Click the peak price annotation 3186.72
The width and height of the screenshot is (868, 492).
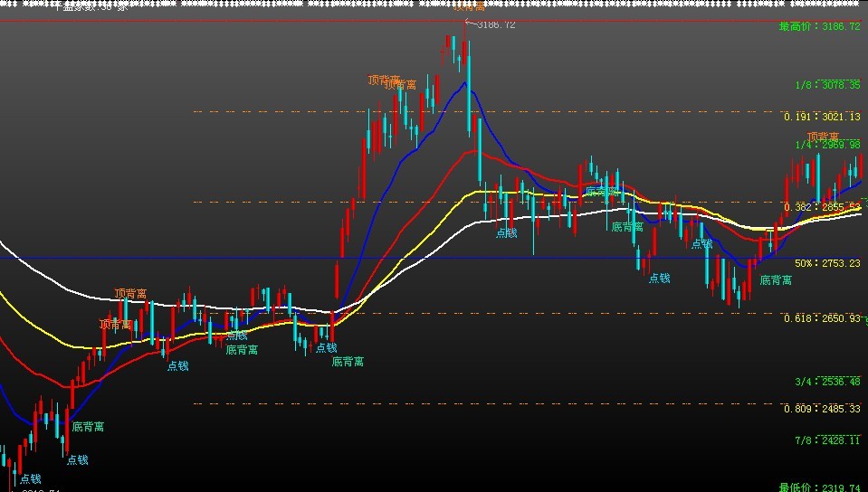491,25
